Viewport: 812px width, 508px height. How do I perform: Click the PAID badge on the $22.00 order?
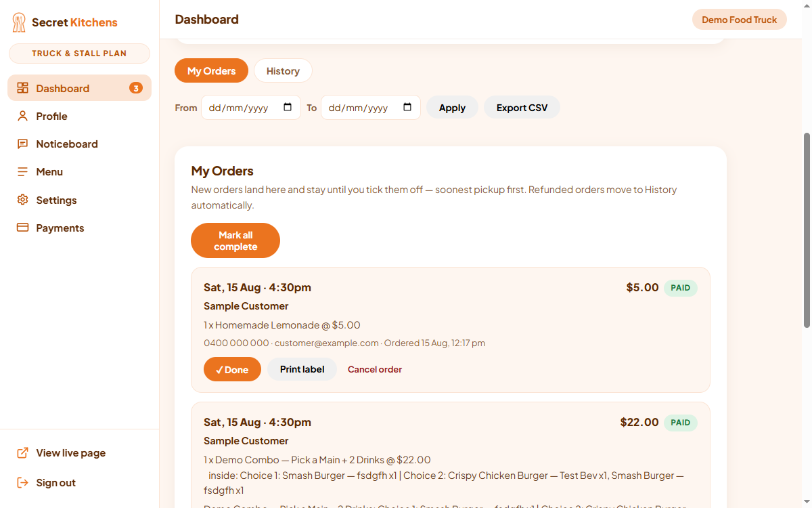(681, 423)
